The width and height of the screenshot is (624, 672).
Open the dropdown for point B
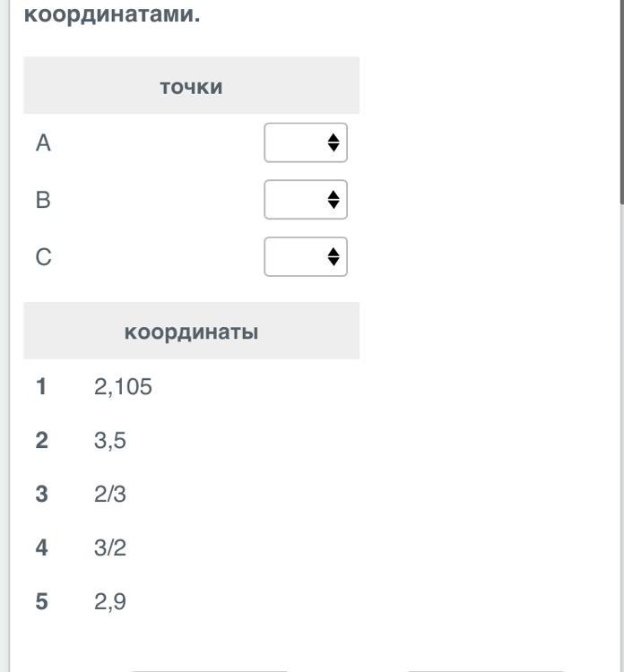click(x=306, y=200)
